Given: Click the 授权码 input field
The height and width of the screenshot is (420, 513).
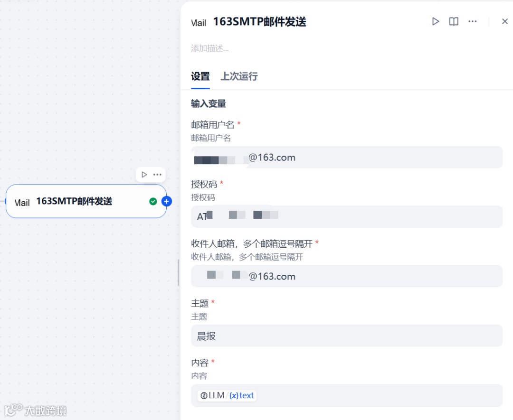Looking at the screenshot, I should 347,217.
